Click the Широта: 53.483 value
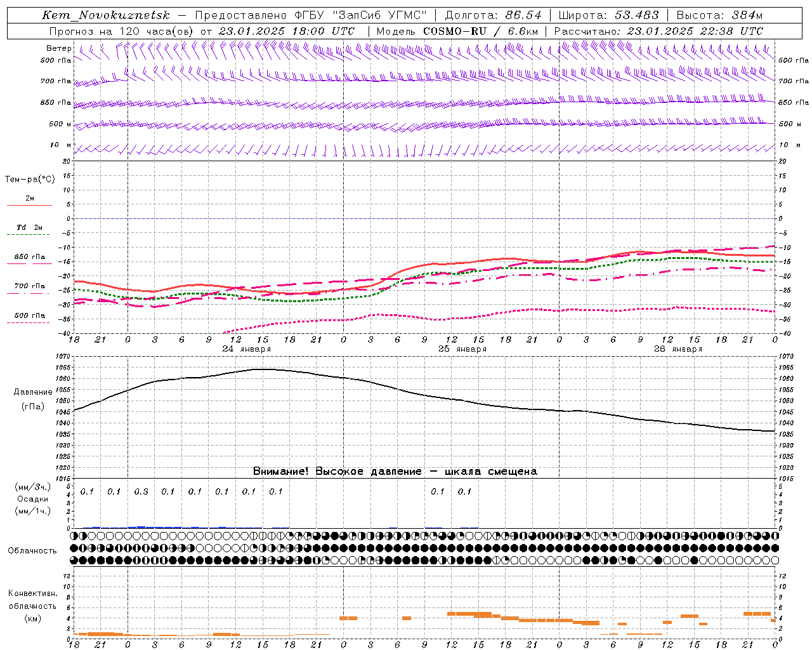Viewport: 812px width, 650px height. click(609, 15)
